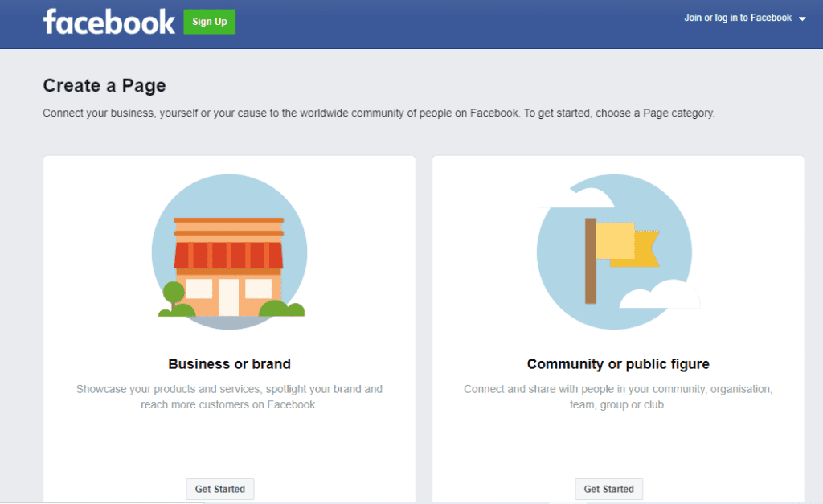Click the intro text about choosing Page category
Image resolution: width=823 pixels, height=504 pixels.
pyautogui.click(x=379, y=113)
